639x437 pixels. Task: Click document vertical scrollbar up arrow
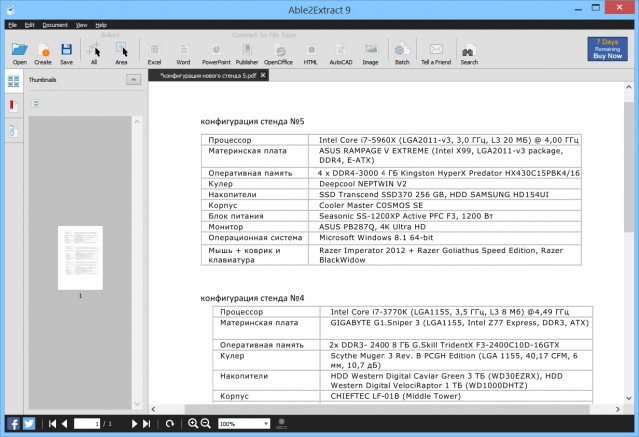pyautogui.click(x=628, y=87)
